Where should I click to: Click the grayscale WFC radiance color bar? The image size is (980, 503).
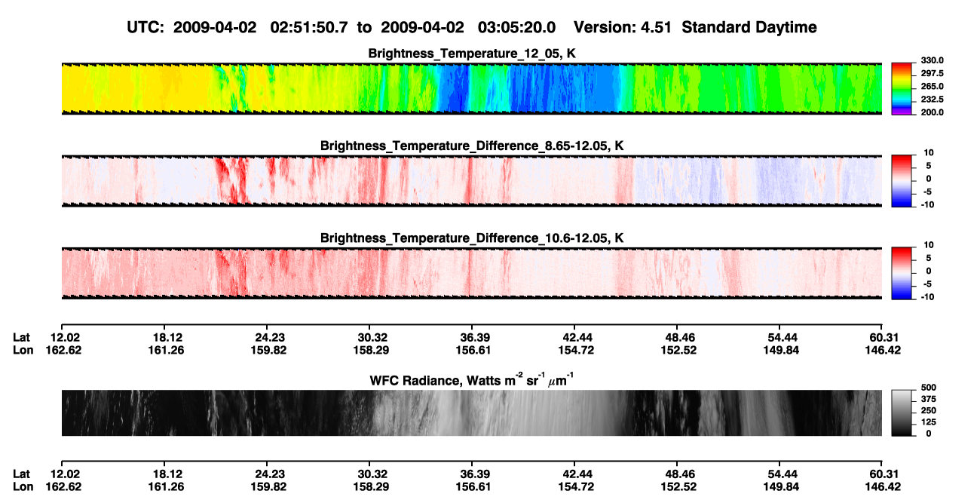point(902,413)
